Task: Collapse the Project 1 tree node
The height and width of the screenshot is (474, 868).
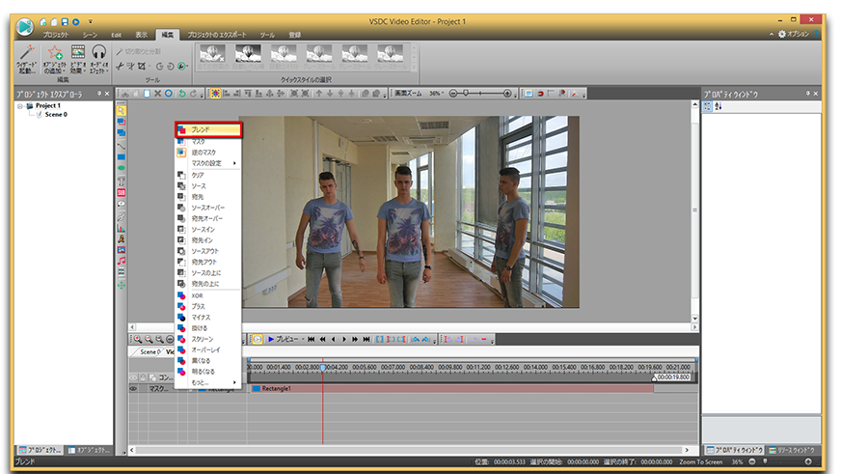Action: pos(20,106)
